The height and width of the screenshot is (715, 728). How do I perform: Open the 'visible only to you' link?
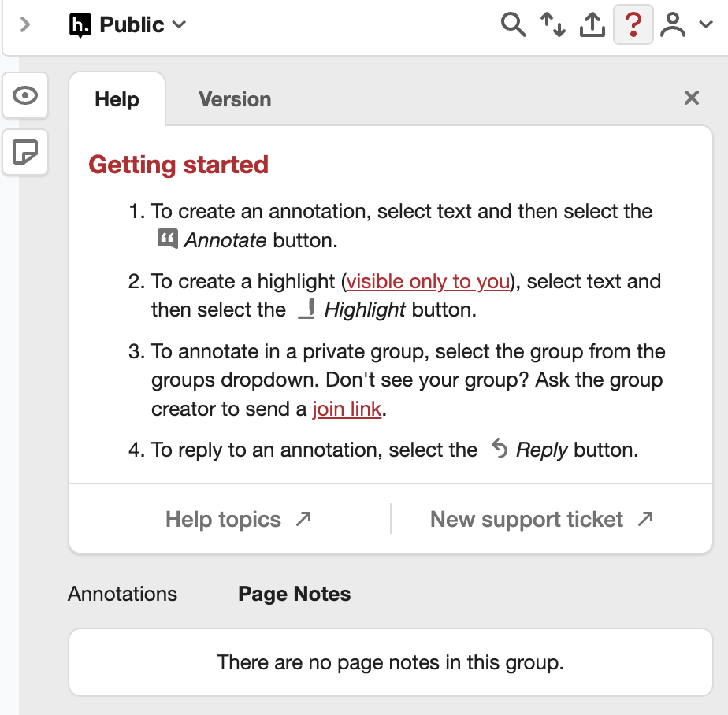(429, 281)
